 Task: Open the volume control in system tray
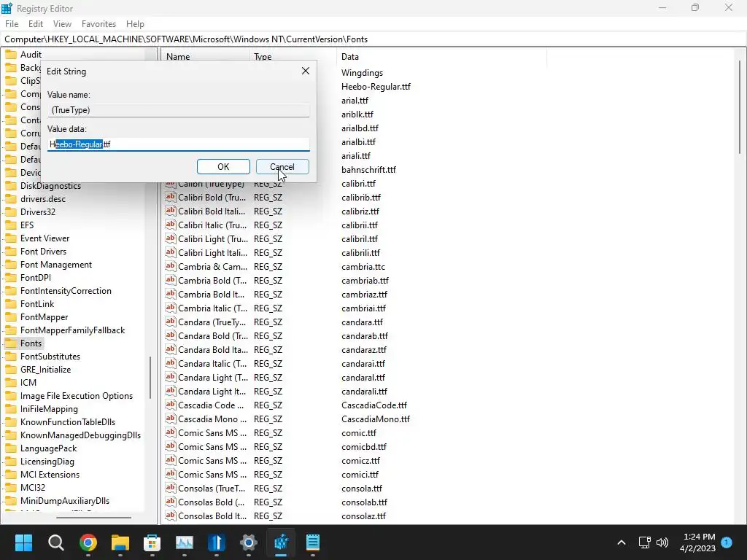pos(662,542)
